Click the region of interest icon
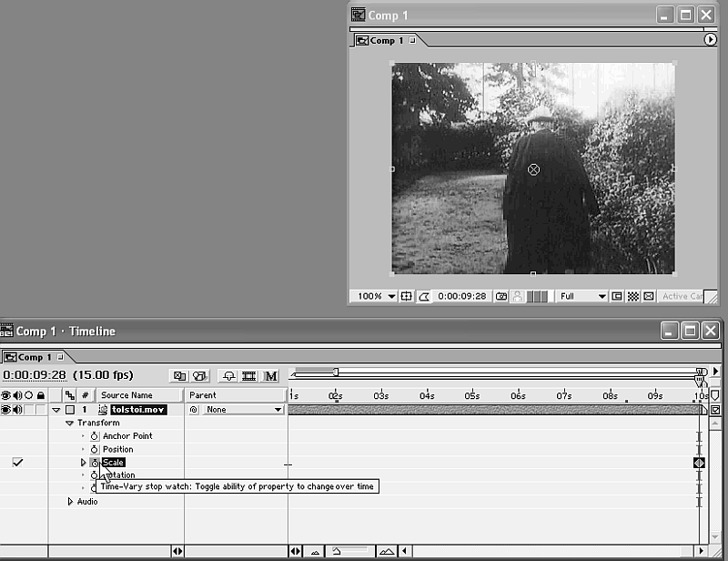Image resolution: width=728 pixels, height=561 pixels. [616, 296]
